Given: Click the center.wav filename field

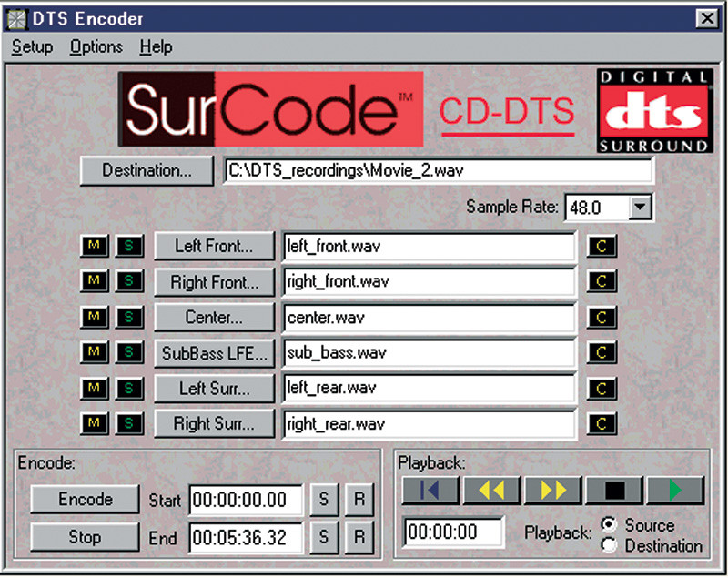Looking at the screenshot, I should (429, 318).
